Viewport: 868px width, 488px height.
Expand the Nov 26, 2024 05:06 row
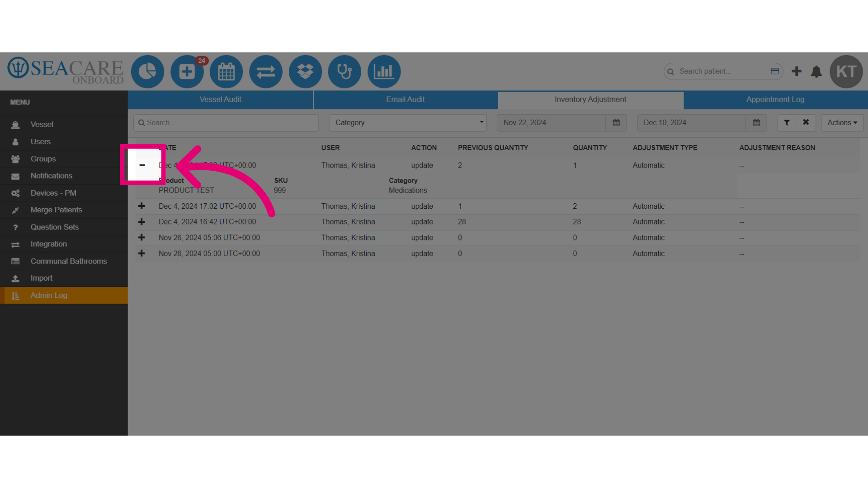[x=142, y=238]
